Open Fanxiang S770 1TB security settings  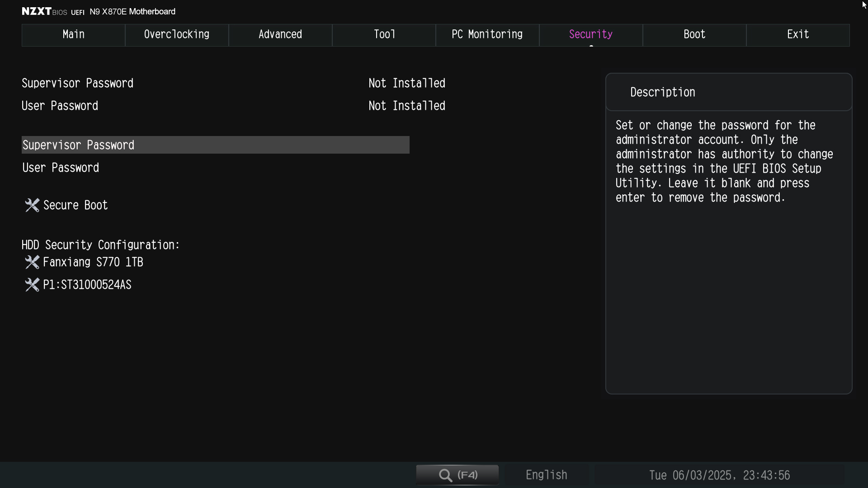click(93, 262)
